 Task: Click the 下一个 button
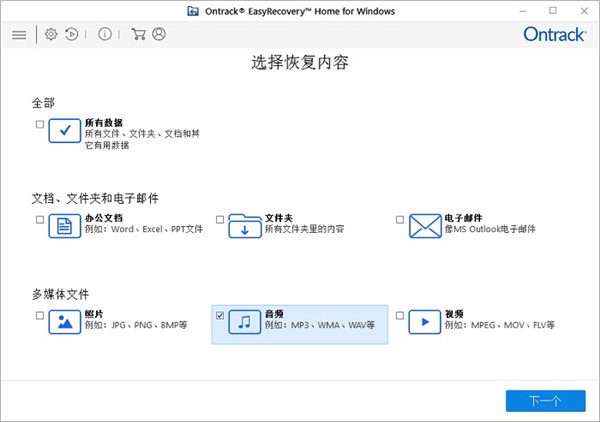546,401
